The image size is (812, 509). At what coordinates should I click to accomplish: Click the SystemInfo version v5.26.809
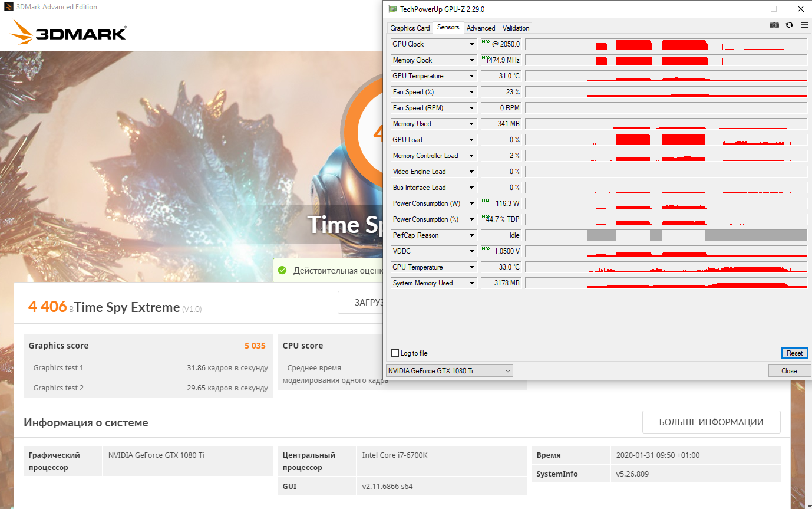coord(633,474)
